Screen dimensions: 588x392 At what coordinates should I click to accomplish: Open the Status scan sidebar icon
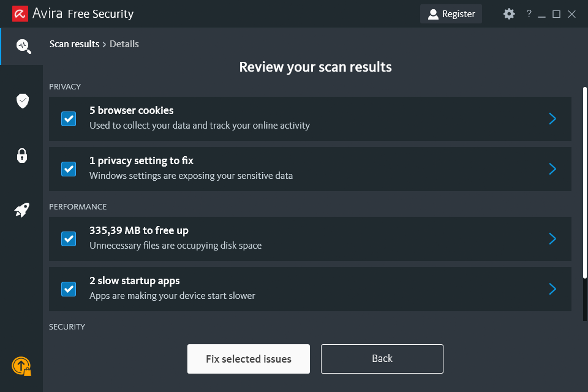tap(23, 47)
